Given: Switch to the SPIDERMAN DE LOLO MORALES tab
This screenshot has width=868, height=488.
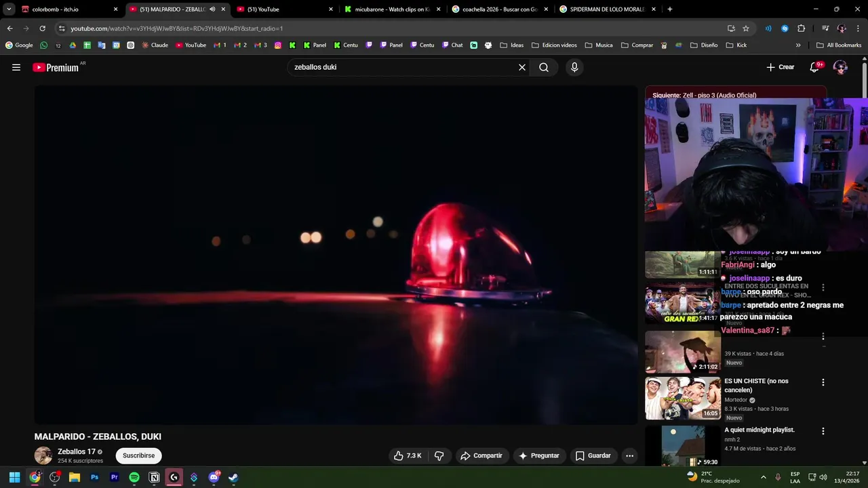Looking at the screenshot, I should [608, 9].
